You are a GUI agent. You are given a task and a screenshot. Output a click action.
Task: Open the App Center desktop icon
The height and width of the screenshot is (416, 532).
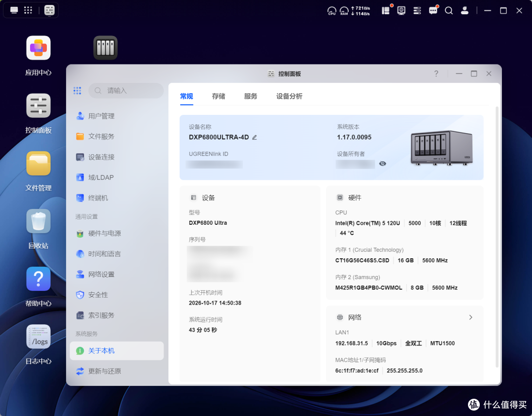[x=38, y=48]
